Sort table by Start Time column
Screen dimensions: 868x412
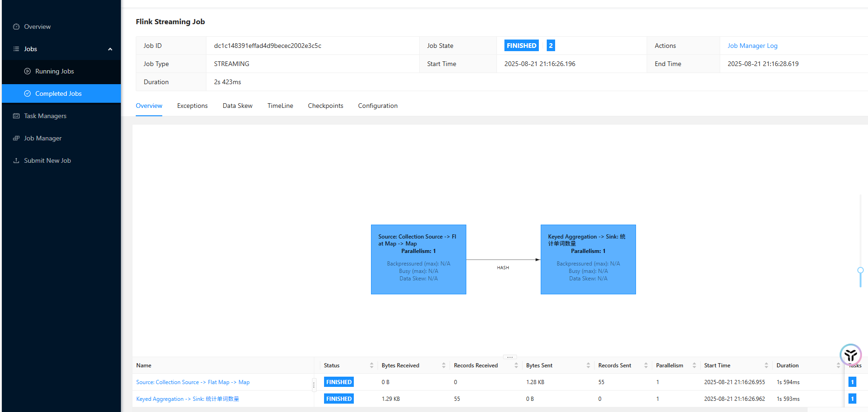766,365
